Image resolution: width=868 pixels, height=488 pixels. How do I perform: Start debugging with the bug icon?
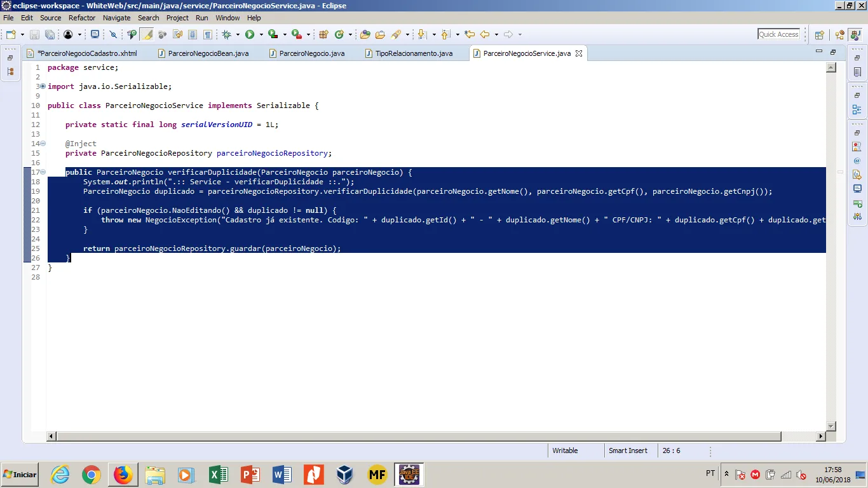(x=226, y=35)
